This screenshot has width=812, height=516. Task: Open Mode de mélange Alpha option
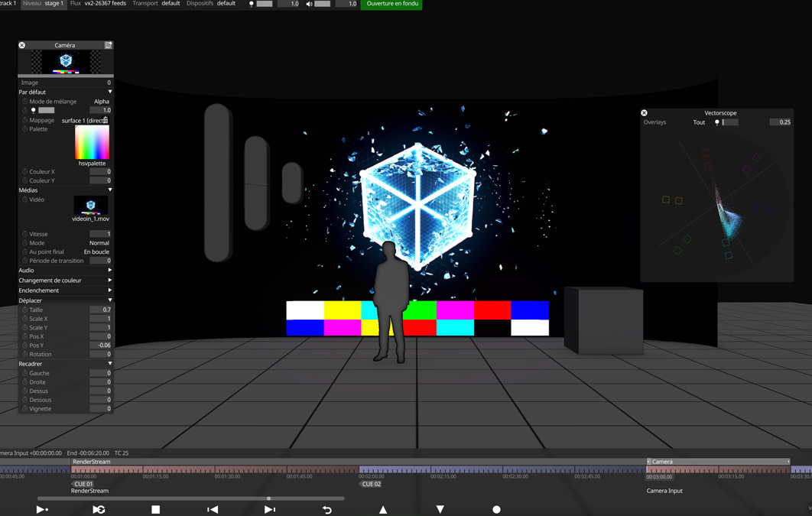[x=101, y=101]
